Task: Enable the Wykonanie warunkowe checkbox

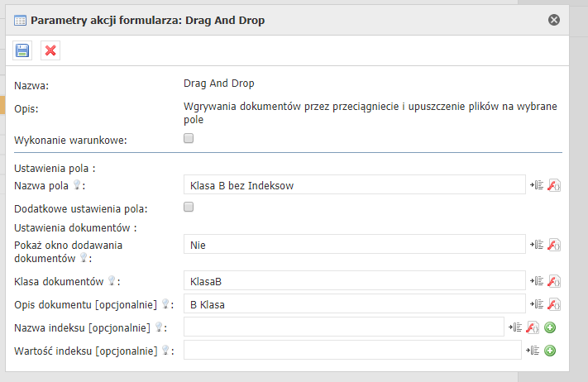Action: pos(189,139)
